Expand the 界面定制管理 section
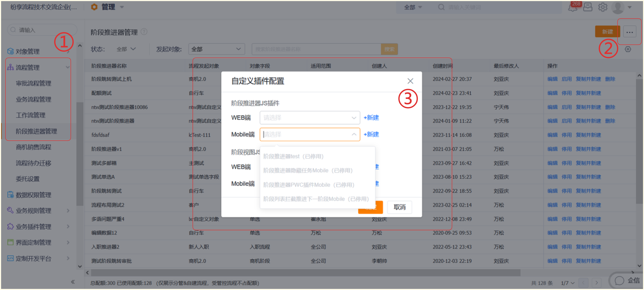The width and height of the screenshot is (644, 290). point(68,242)
